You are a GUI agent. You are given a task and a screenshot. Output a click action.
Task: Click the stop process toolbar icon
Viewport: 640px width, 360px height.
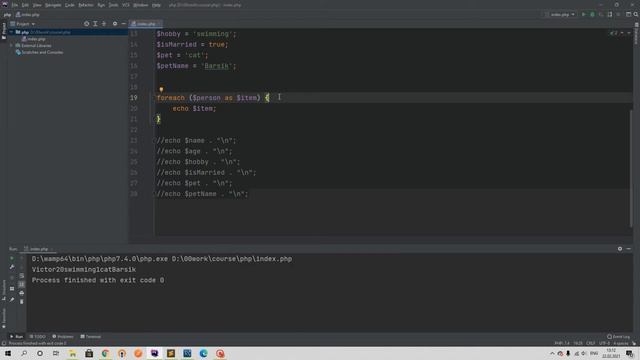(x=618, y=14)
